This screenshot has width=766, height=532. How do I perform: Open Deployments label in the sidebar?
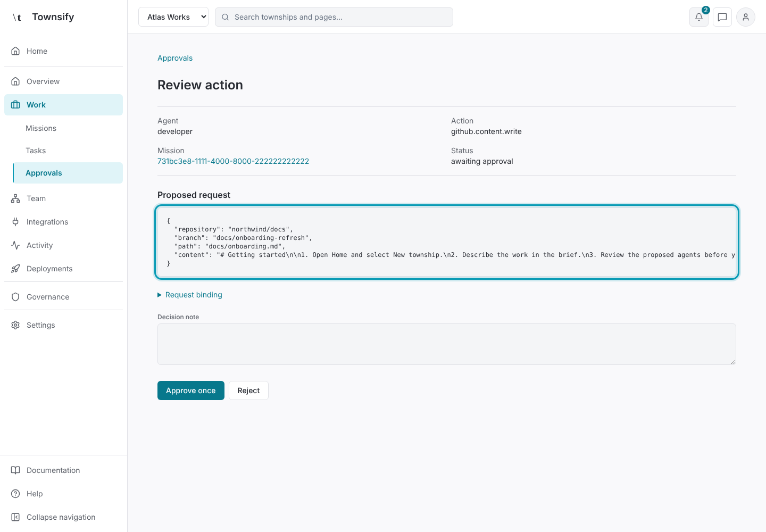click(49, 269)
